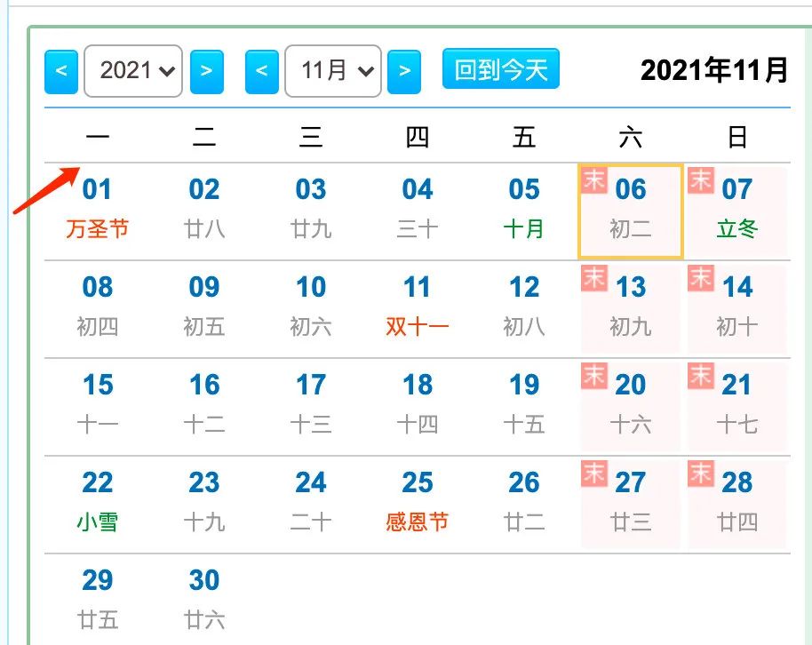This screenshot has width=812, height=645.
Task: Go to next month arrow
Action: (404, 71)
